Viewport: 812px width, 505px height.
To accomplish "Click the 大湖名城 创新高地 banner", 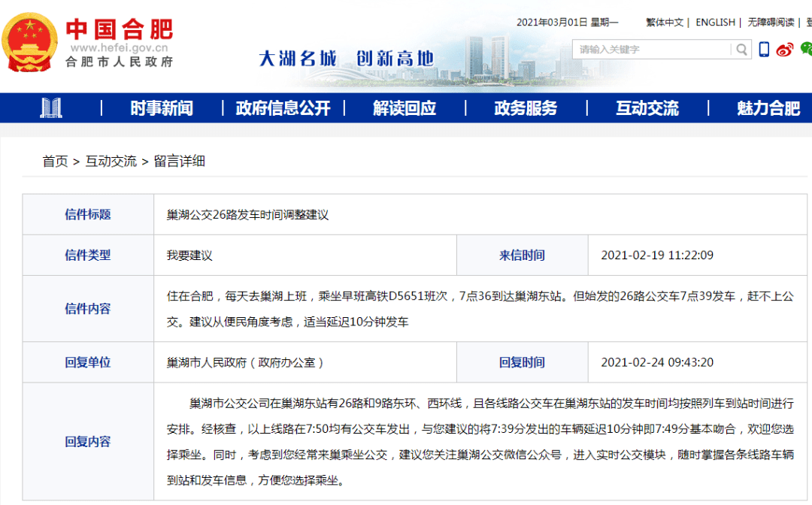I will pyautogui.click(x=346, y=59).
